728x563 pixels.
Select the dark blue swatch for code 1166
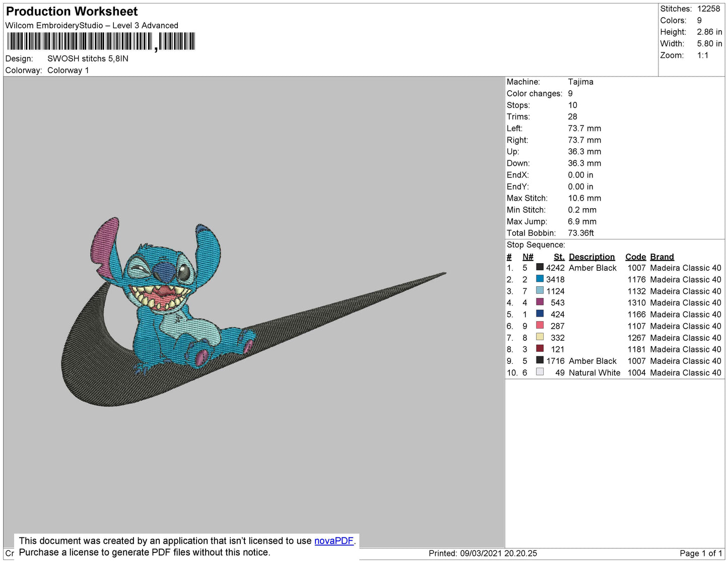coord(540,314)
